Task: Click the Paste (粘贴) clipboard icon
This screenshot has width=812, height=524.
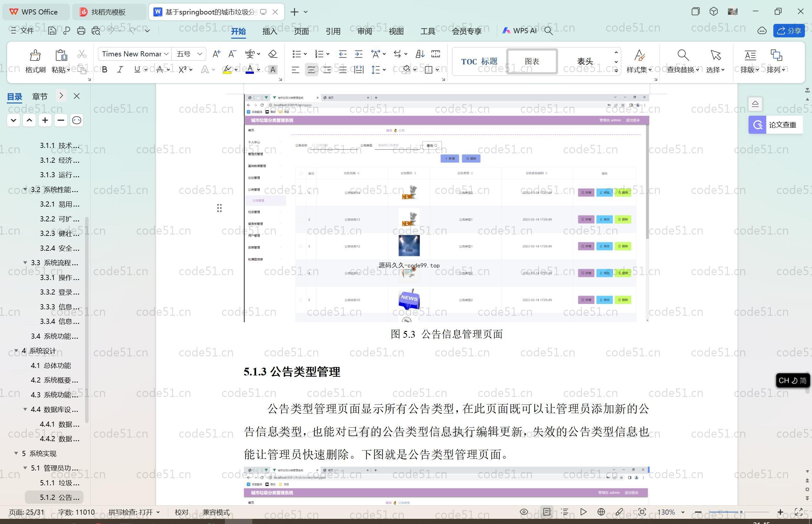Action: click(61, 55)
